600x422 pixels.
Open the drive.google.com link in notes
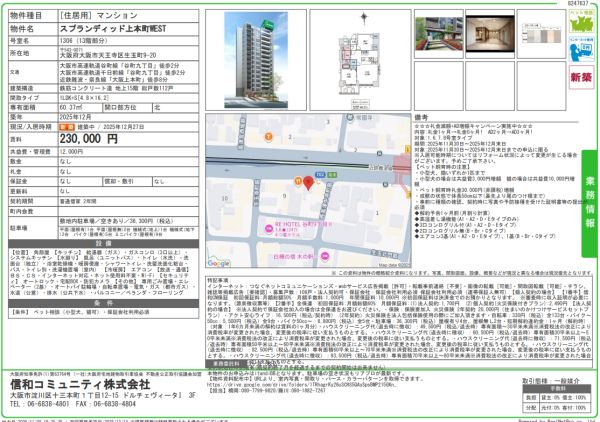(302, 385)
